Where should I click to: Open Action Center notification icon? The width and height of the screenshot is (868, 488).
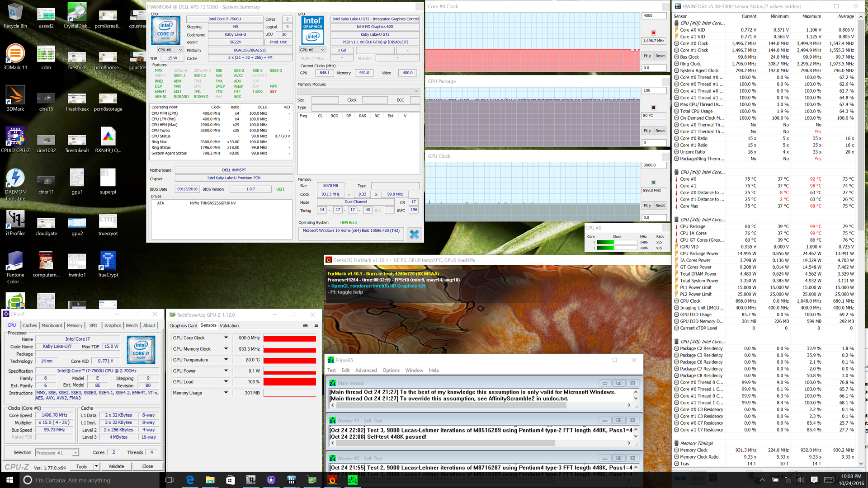[814, 480]
